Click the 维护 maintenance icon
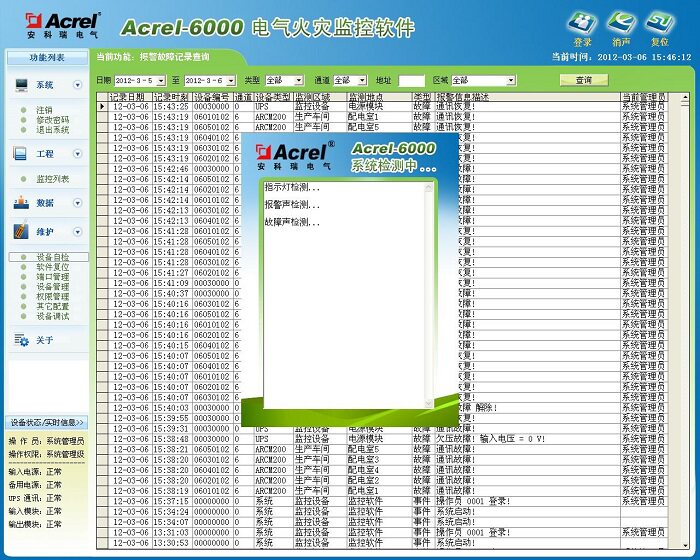The width and height of the screenshot is (700, 560). click(21, 231)
